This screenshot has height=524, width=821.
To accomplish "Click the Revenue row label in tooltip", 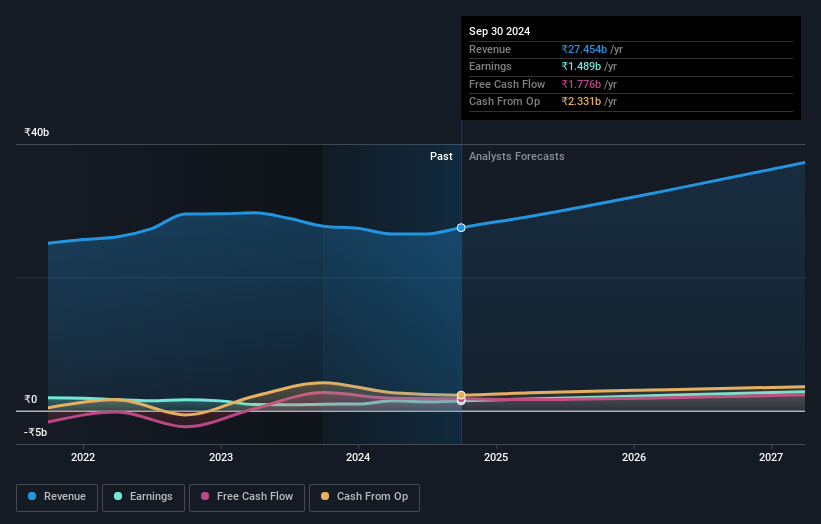I will pos(490,49).
